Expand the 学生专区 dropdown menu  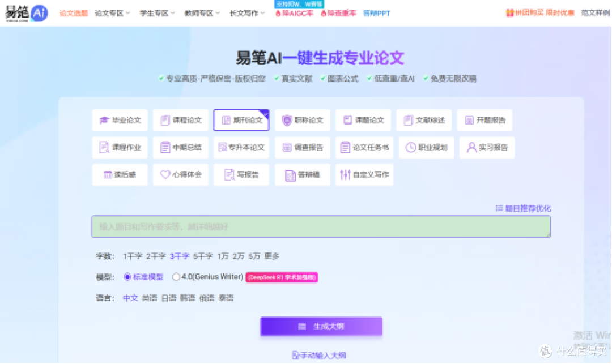pos(158,13)
